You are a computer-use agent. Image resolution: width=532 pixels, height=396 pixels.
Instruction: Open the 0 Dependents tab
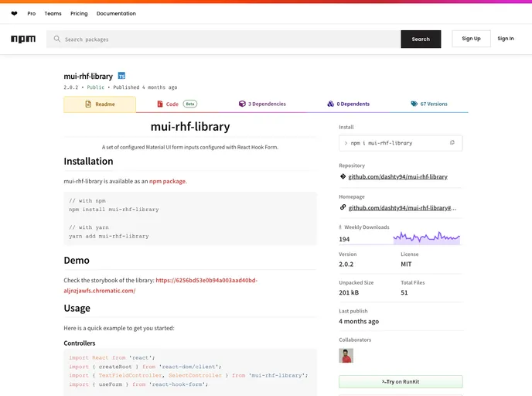point(348,104)
